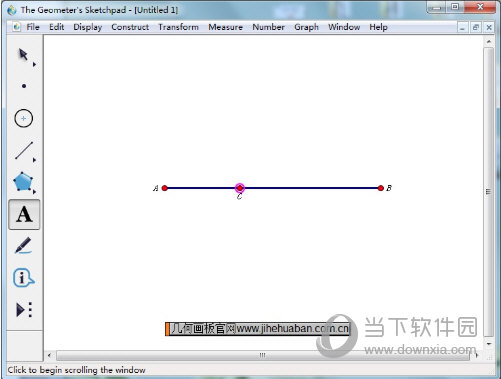Open the Window menu
Screen dimensions: 501x379
[344, 27]
